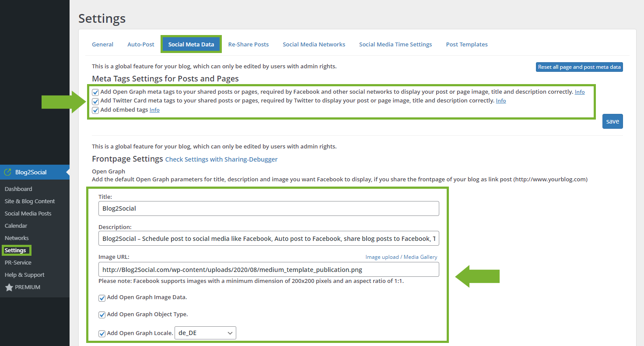Screen dimensions: 644x346
Task: Go to Dashboard in sidebar
Action: coord(18,189)
